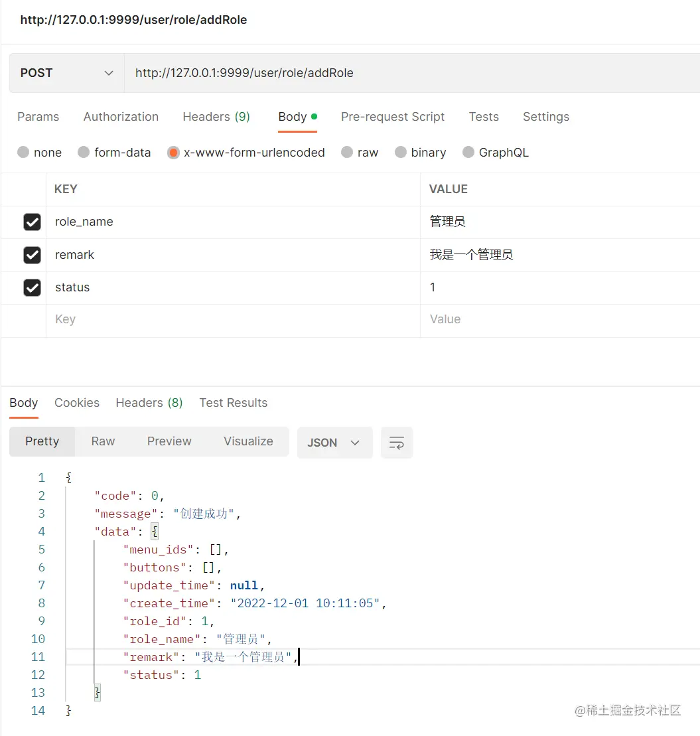Open the request Headers (9) tab

pos(216,116)
